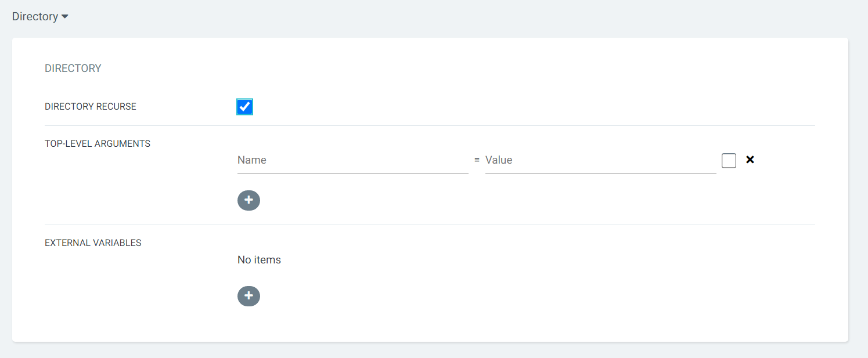Add a new external variable

248,296
